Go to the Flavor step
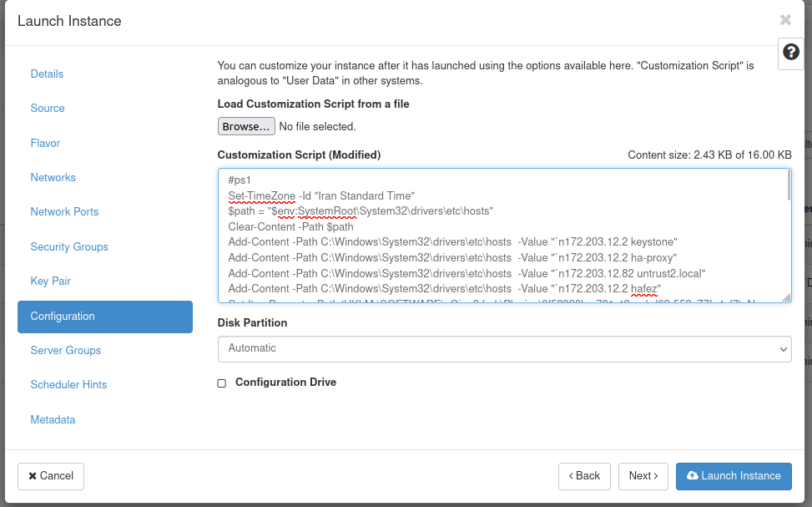The image size is (812, 507). click(x=45, y=144)
